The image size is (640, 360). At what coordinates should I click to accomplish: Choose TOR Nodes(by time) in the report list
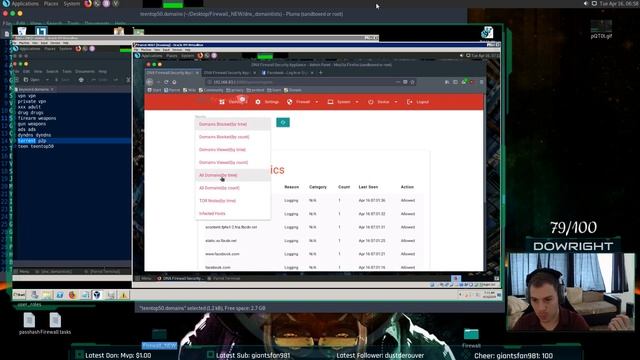(233, 201)
